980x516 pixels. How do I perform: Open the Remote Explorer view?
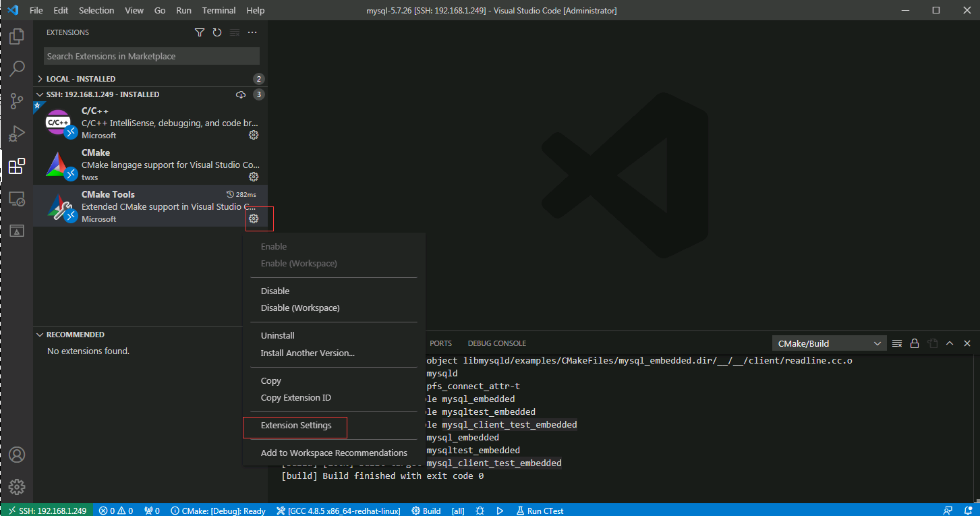click(x=17, y=198)
